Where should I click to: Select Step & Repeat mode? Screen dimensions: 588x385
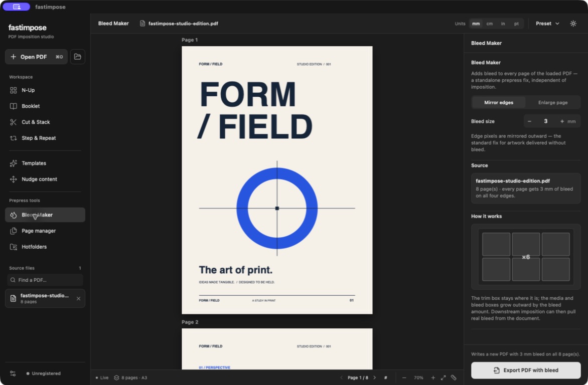[45, 138]
